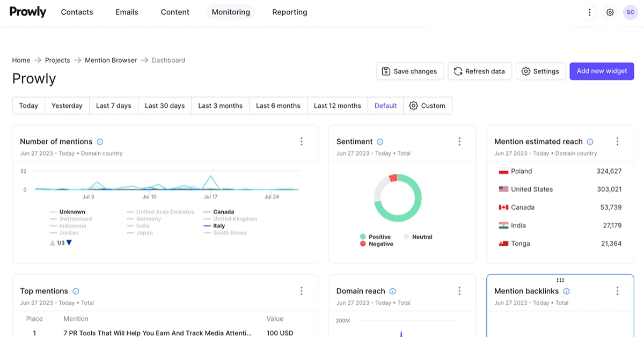This screenshot has width=644, height=337.
Task: Open the Reporting menu
Action: 290,12
